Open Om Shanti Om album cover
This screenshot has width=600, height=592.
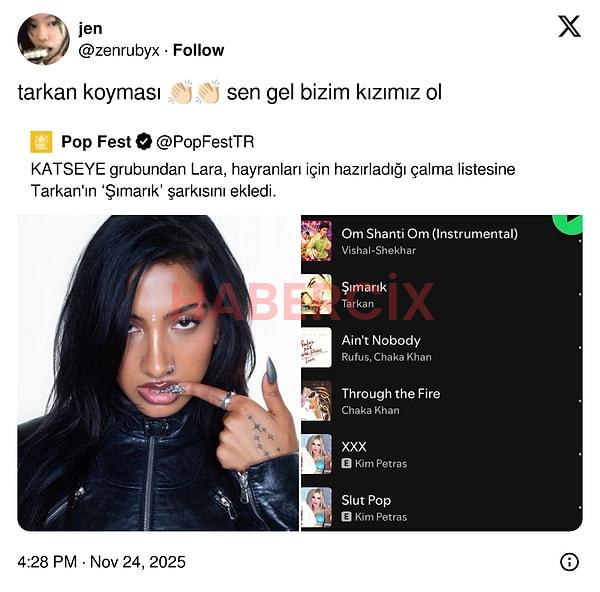pos(316,241)
